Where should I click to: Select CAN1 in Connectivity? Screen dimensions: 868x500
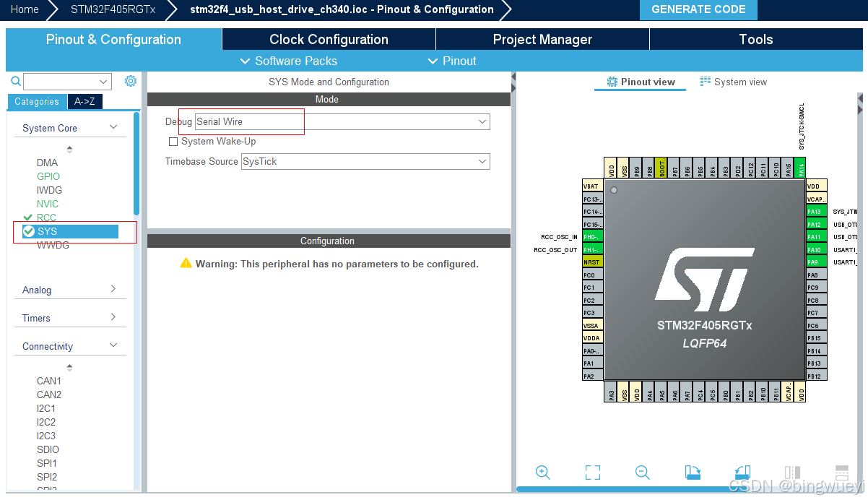49,381
